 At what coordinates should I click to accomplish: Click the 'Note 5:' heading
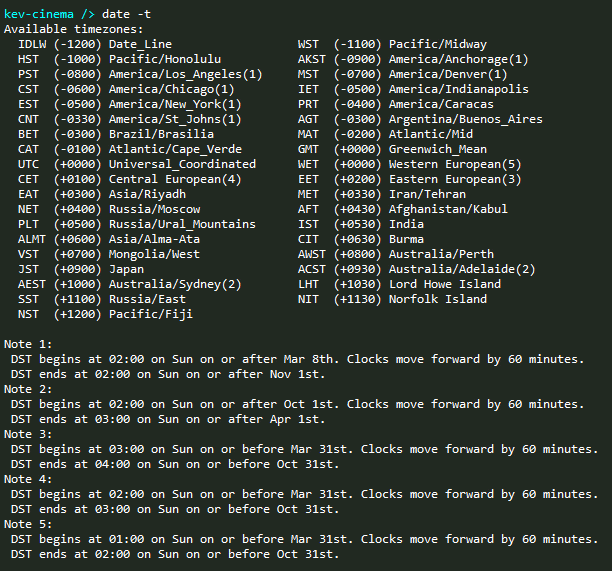point(28,524)
